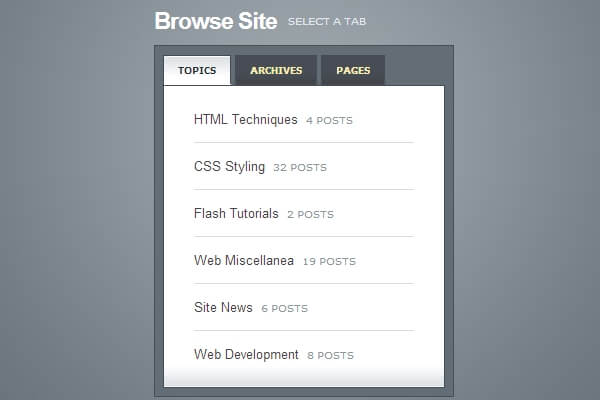The width and height of the screenshot is (600, 400).
Task: Click the CSS Styling topic link
Action: [x=229, y=167]
